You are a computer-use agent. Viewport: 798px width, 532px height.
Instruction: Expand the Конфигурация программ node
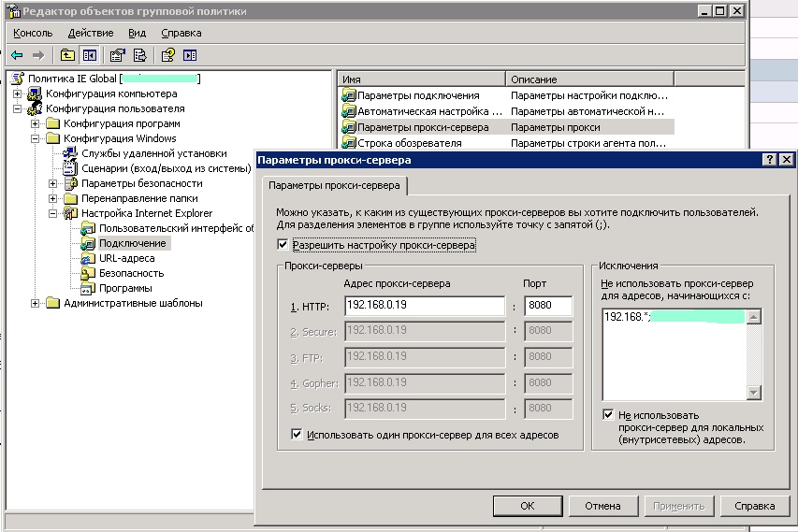[36, 123]
